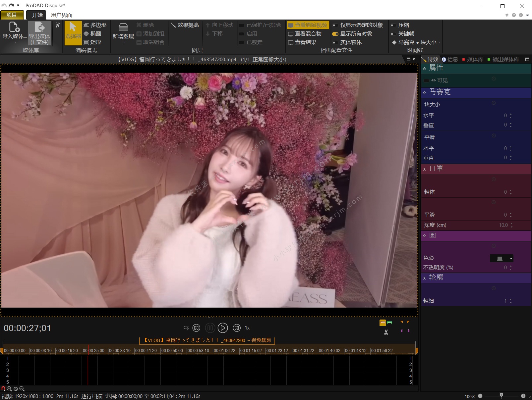Open the User Interface (用户界面) tab
532x400 pixels.
[x=62, y=15]
